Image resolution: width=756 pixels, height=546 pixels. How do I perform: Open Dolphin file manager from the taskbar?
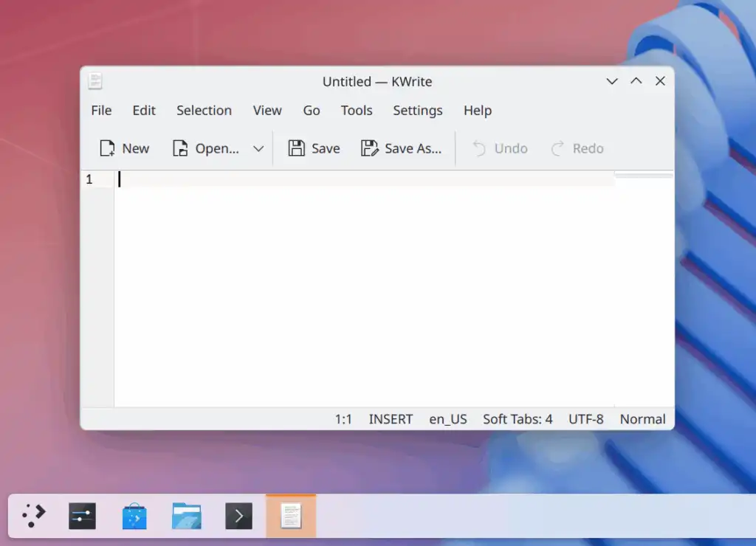coord(187,516)
